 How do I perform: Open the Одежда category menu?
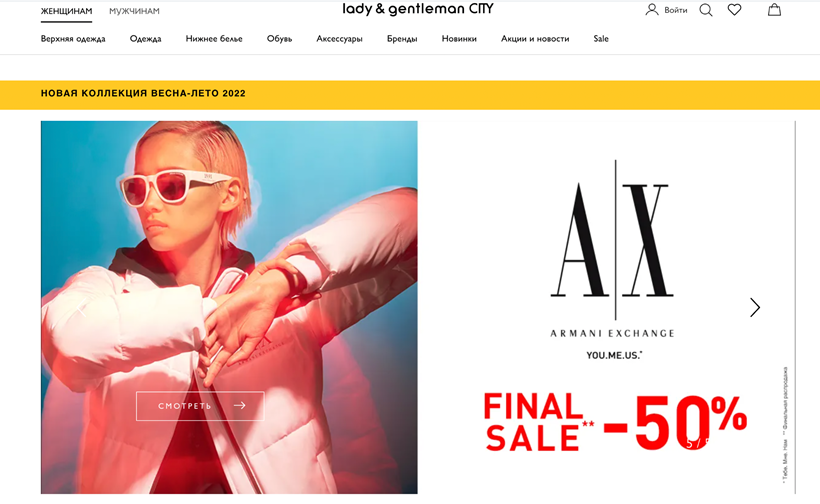point(145,39)
